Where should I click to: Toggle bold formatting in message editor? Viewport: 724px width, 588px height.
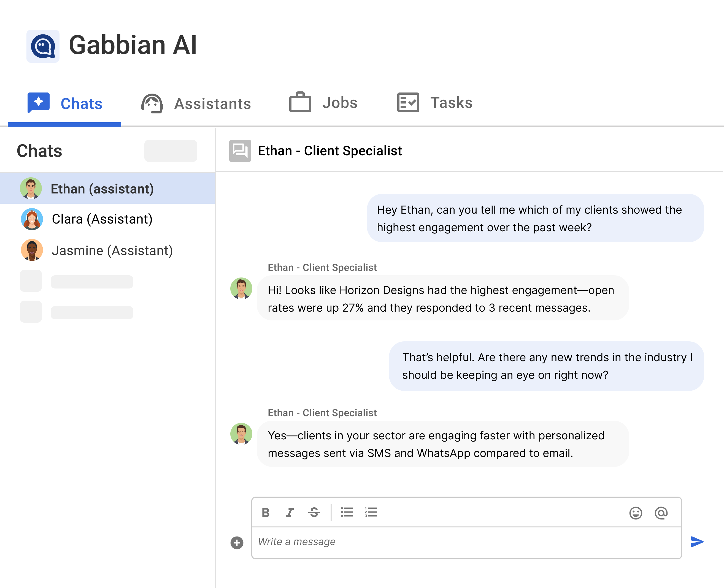tap(266, 513)
